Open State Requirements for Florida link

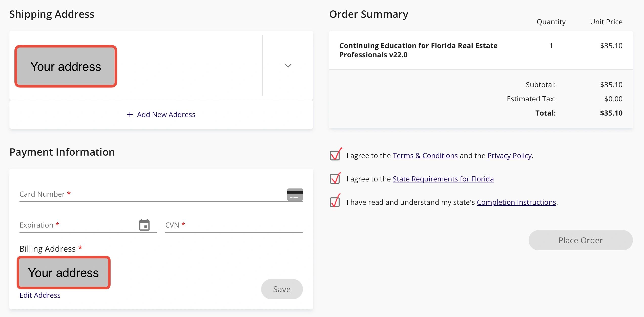pos(443,179)
